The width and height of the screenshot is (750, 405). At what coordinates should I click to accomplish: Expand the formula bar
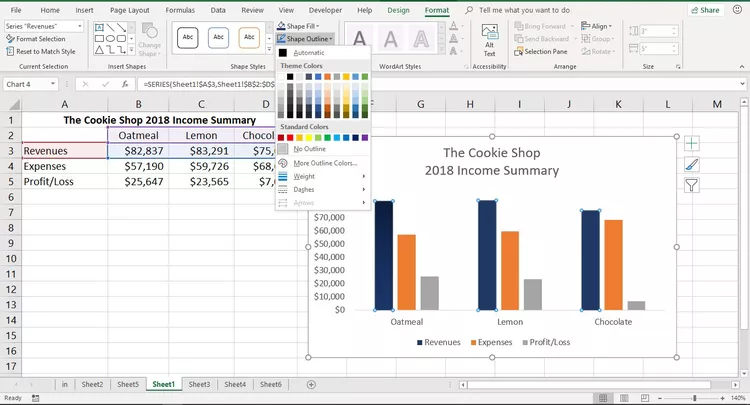pos(742,84)
